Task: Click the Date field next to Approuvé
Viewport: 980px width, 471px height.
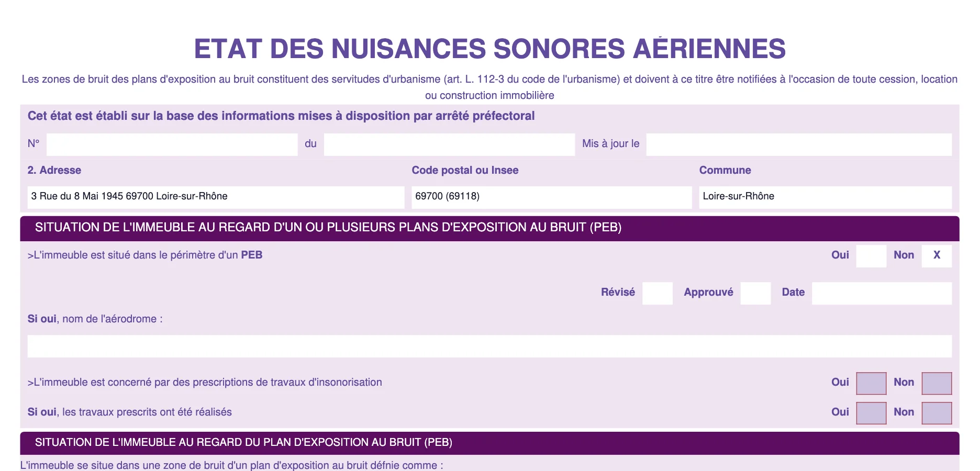Action: tap(882, 293)
